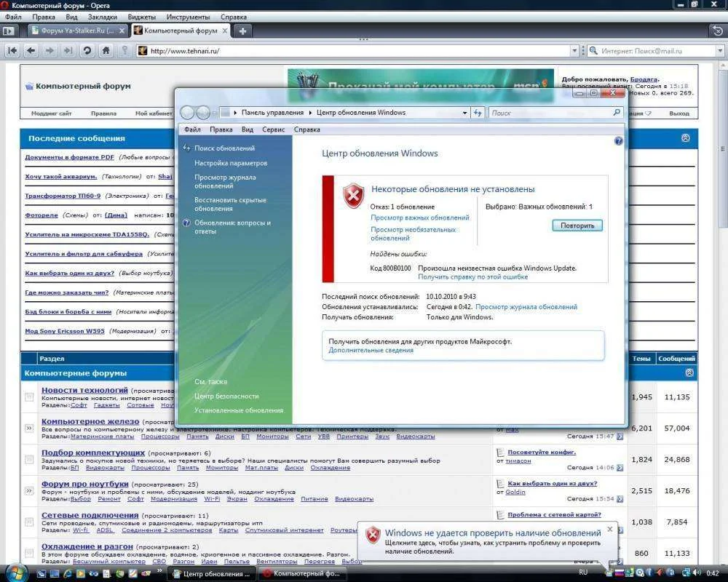
Task: Click Панель управления in the breadcrumb
Action: (x=272, y=112)
